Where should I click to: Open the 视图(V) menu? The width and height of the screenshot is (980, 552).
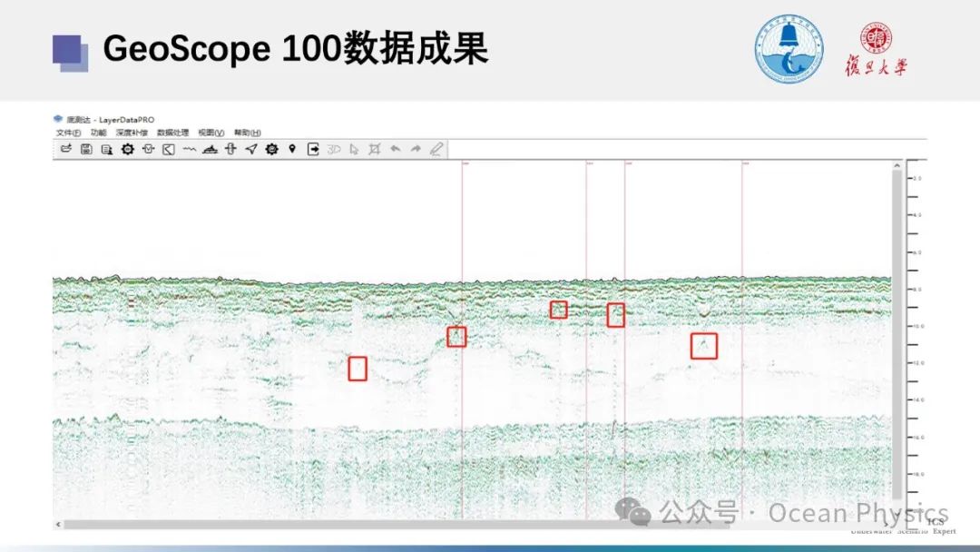coord(211,133)
